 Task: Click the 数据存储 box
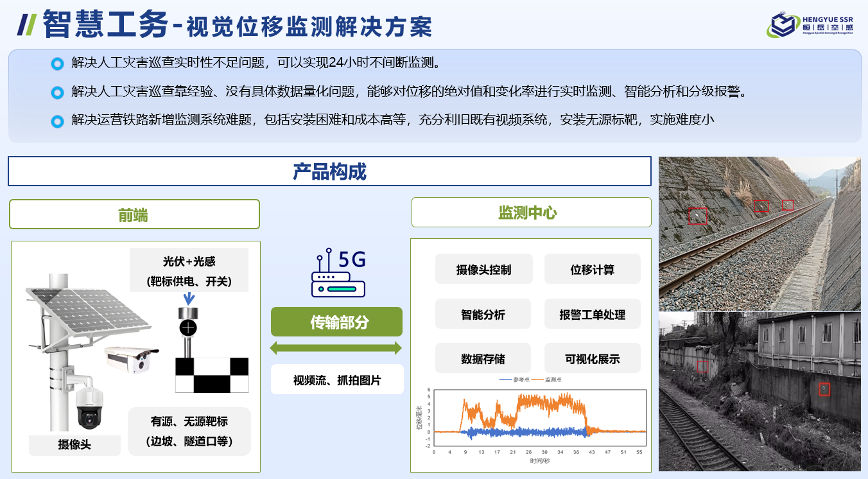pyautogui.click(x=483, y=358)
